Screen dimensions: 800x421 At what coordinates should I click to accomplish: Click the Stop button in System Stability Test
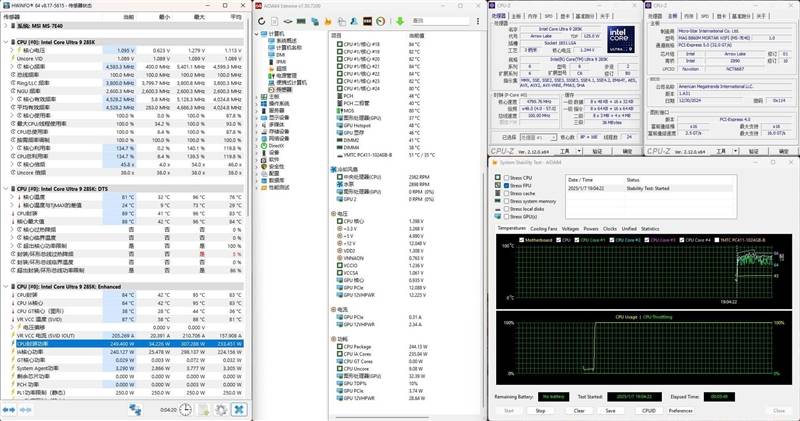(x=540, y=411)
